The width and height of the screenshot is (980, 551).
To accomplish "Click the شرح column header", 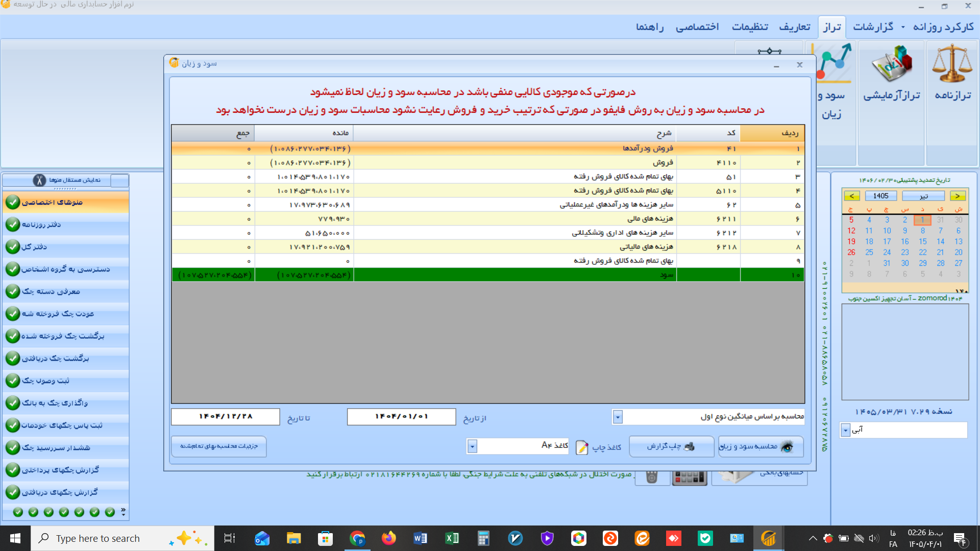I will 514,133.
